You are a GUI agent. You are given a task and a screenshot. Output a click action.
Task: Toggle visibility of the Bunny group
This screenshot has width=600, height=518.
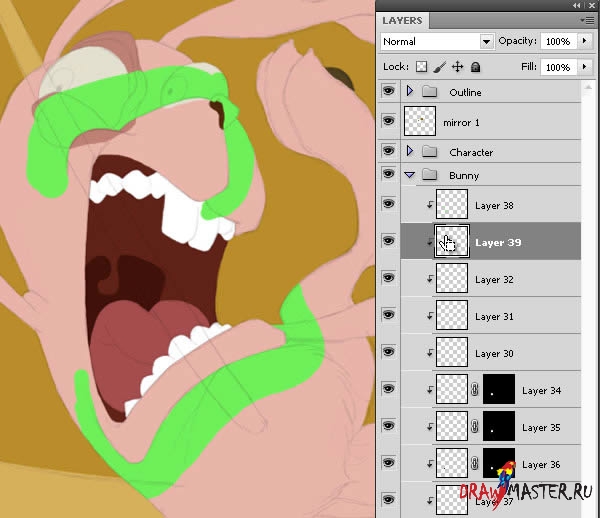coord(388,174)
